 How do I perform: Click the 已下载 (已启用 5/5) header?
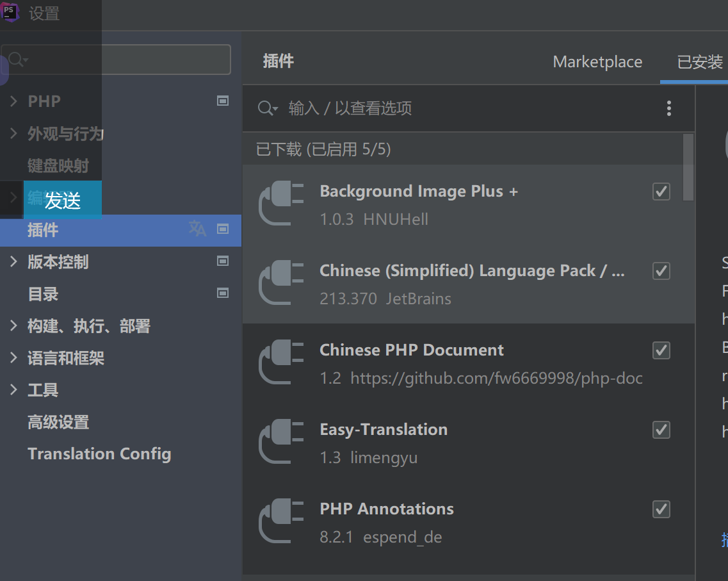click(323, 149)
